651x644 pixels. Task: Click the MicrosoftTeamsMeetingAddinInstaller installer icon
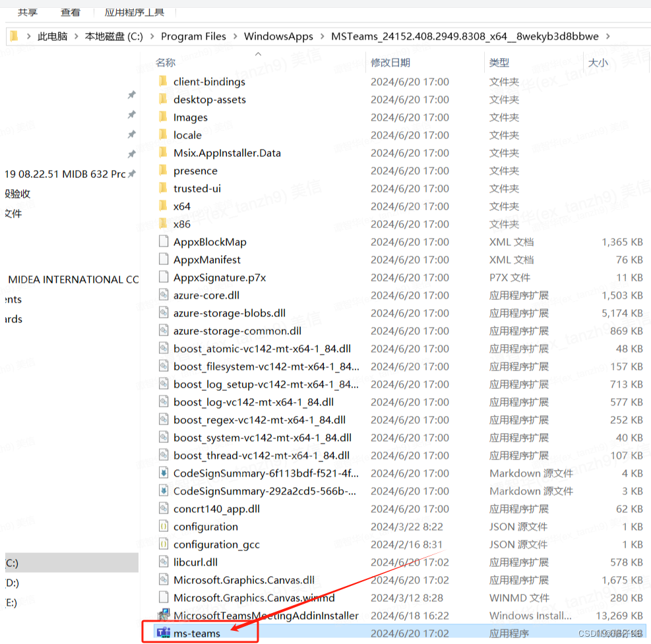pos(164,615)
